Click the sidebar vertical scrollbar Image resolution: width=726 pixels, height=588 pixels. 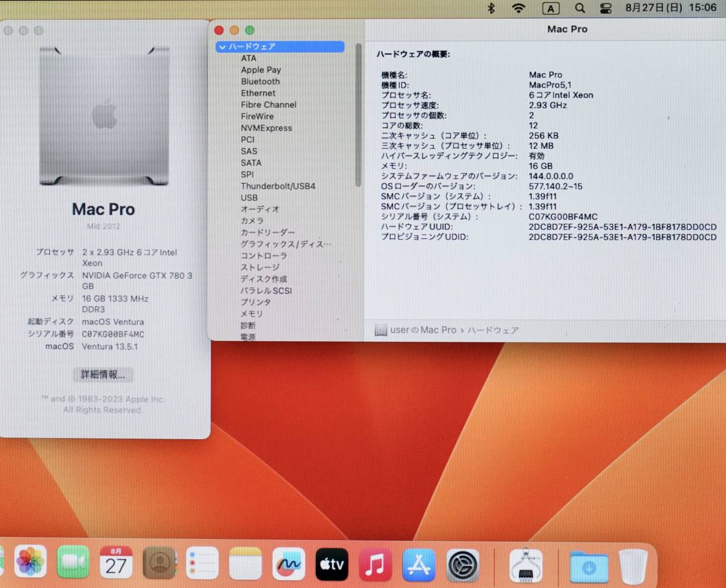(x=358, y=115)
